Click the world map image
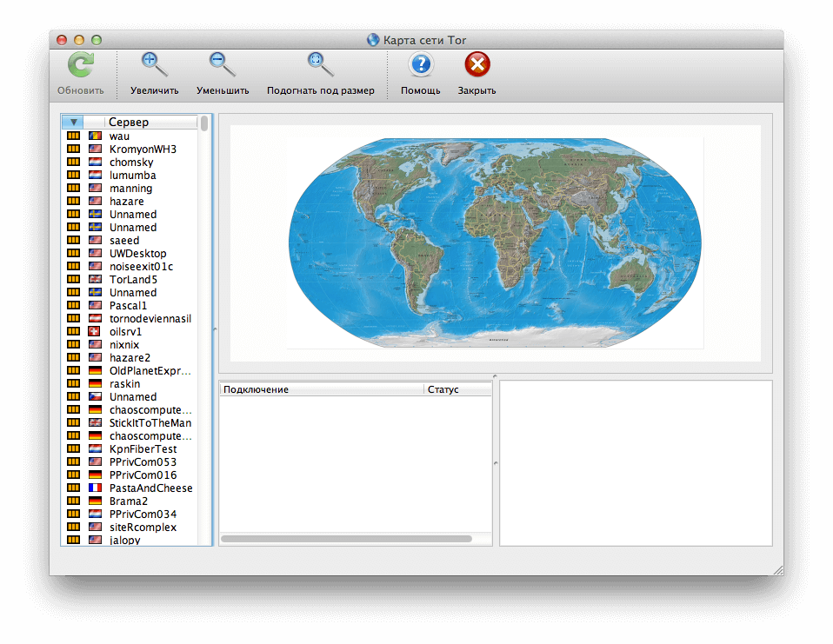This screenshot has width=833, height=644. (495, 243)
